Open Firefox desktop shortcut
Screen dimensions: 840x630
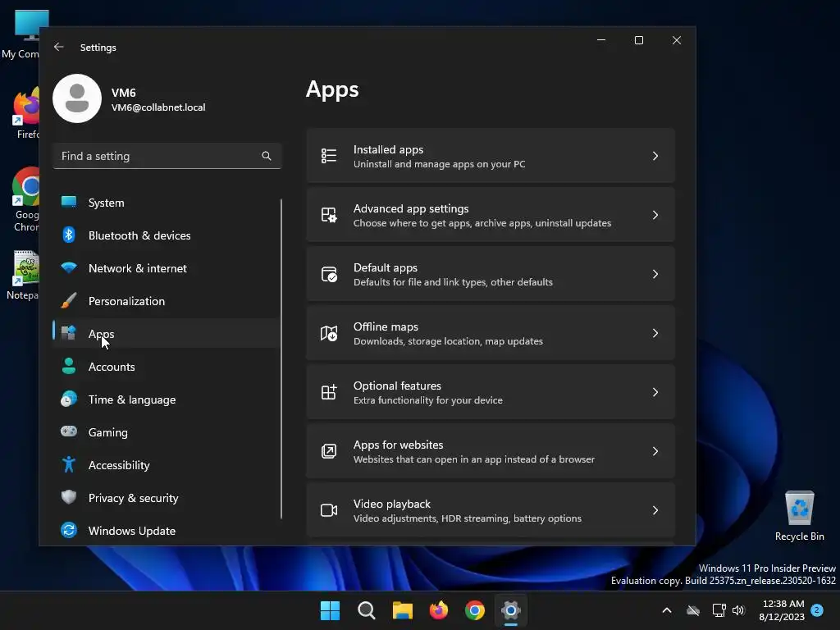[x=25, y=113]
